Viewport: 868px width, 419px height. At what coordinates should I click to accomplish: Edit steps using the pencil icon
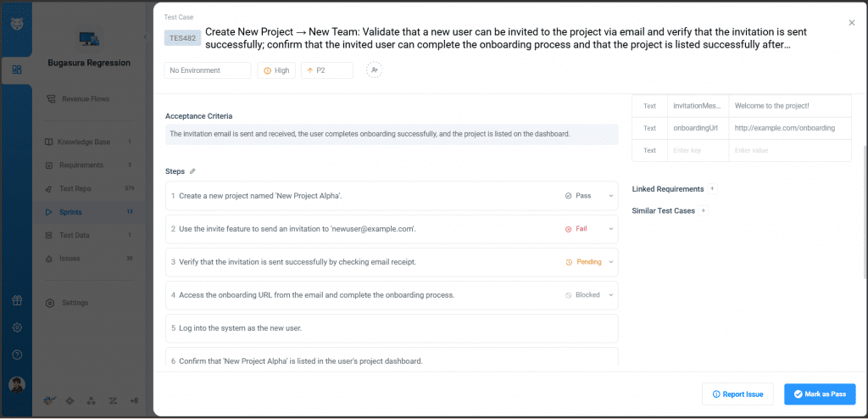pos(192,171)
